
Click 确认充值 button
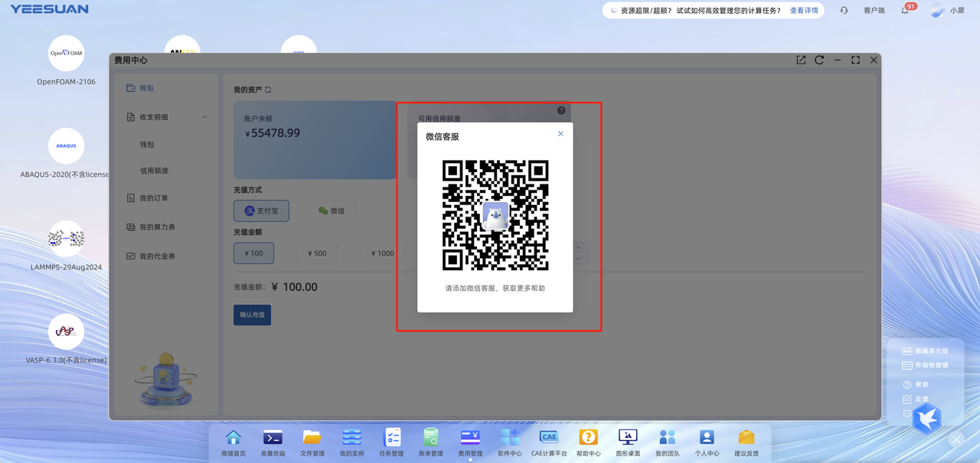pyautogui.click(x=252, y=315)
